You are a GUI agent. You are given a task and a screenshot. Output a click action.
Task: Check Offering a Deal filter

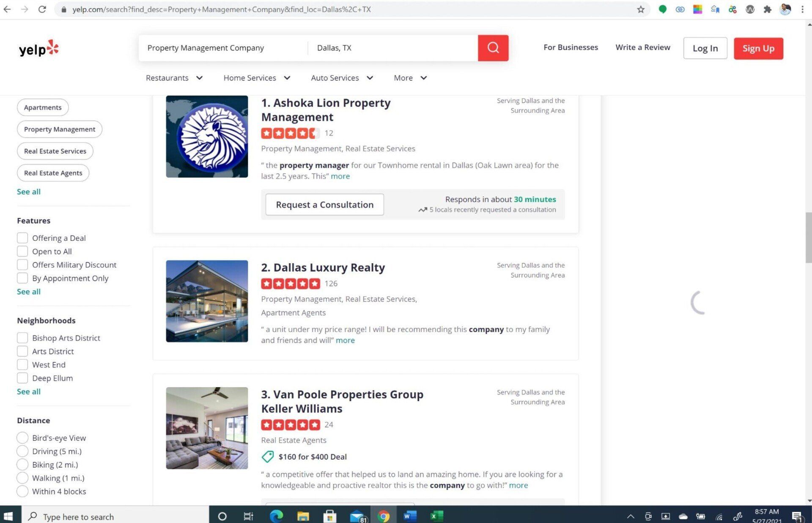coord(22,238)
